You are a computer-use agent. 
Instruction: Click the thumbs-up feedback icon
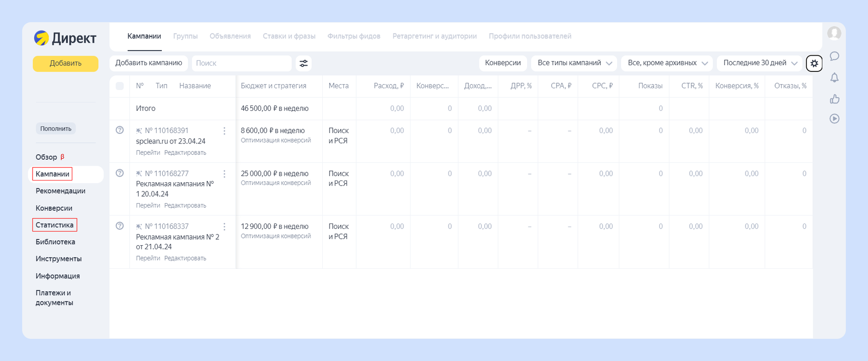pos(835,99)
